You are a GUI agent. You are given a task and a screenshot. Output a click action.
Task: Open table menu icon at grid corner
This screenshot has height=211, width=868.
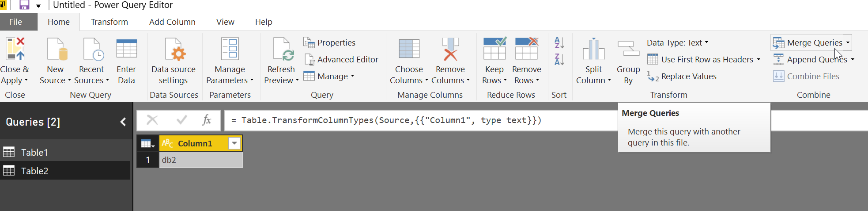[x=147, y=143]
